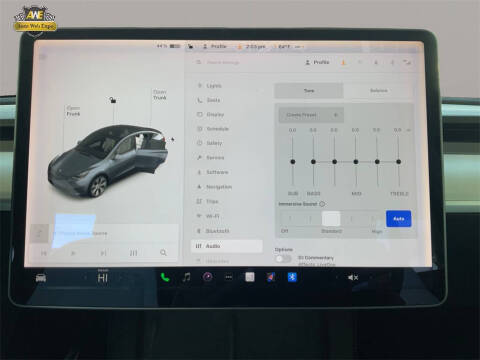Tap the Open Frunk button

click(73, 111)
